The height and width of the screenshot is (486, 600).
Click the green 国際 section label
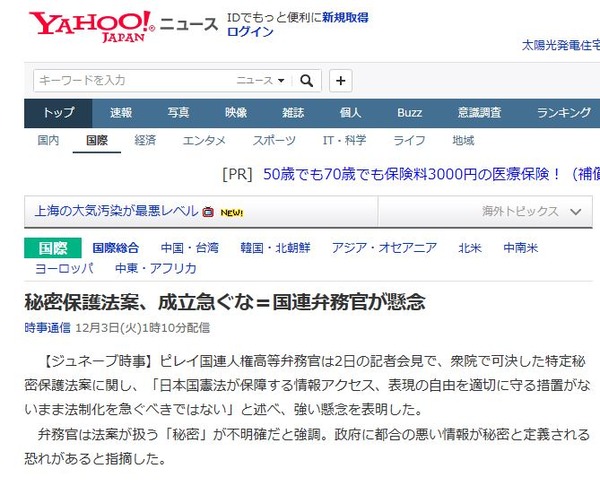click(53, 248)
